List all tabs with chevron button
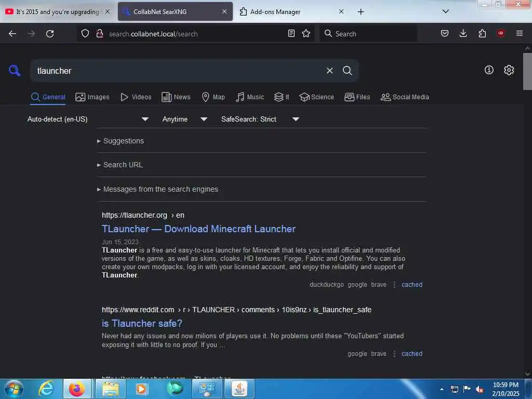The image size is (532, 399). 446,11
